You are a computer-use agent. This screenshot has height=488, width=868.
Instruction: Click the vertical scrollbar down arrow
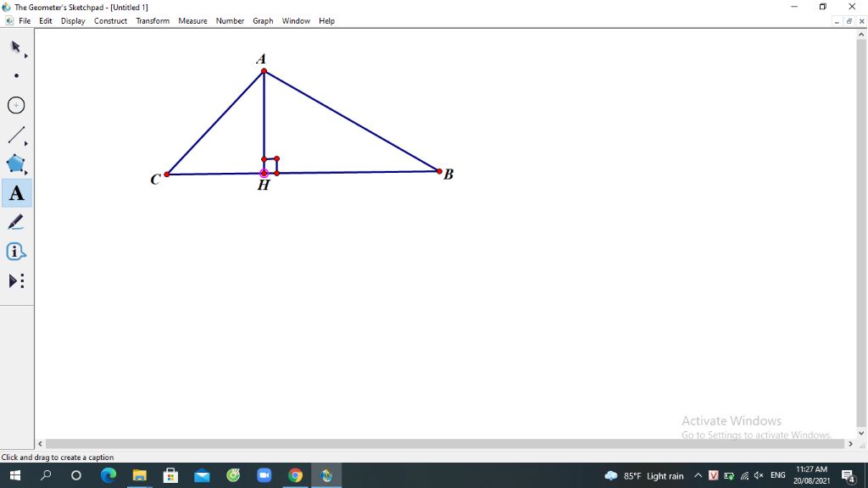click(x=861, y=433)
